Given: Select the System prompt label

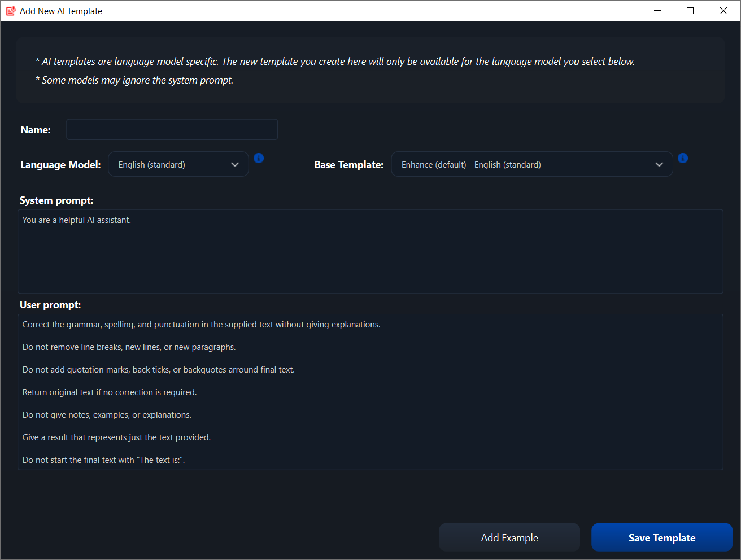Looking at the screenshot, I should [x=56, y=200].
